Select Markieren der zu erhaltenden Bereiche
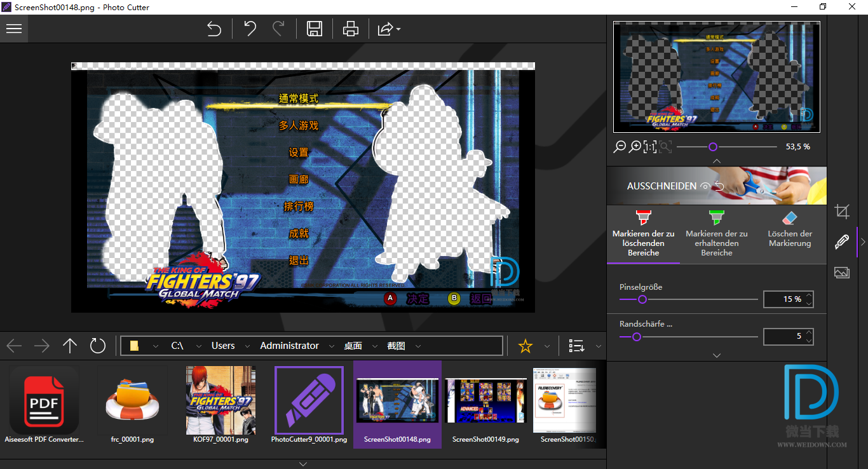Image resolution: width=868 pixels, height=469 pixels. [x=717, y=234]
